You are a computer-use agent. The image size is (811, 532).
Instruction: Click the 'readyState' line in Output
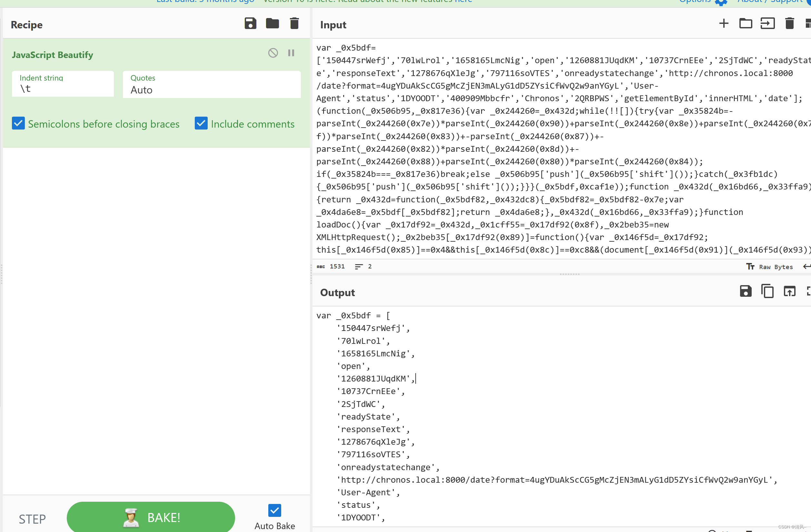[x=368, y=417]
